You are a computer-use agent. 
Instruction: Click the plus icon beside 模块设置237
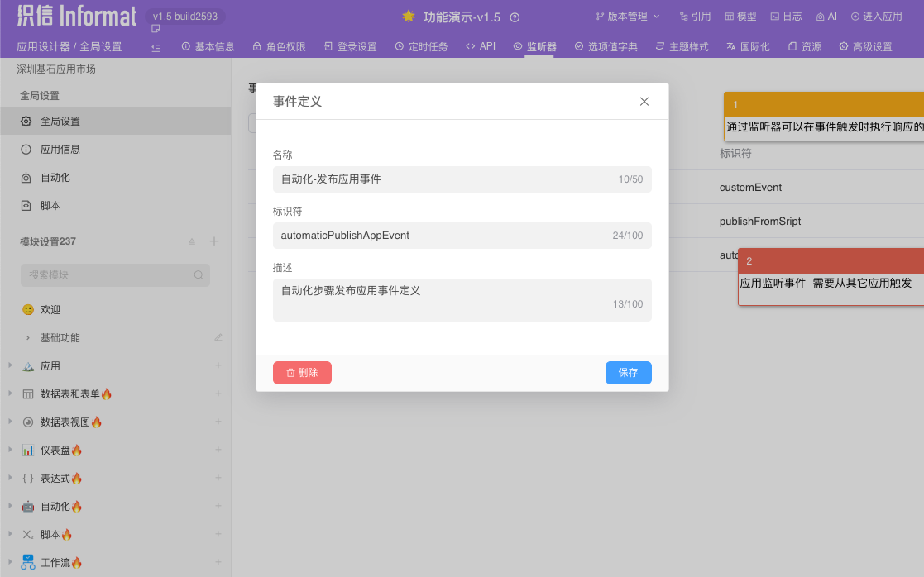pos(214,241)
